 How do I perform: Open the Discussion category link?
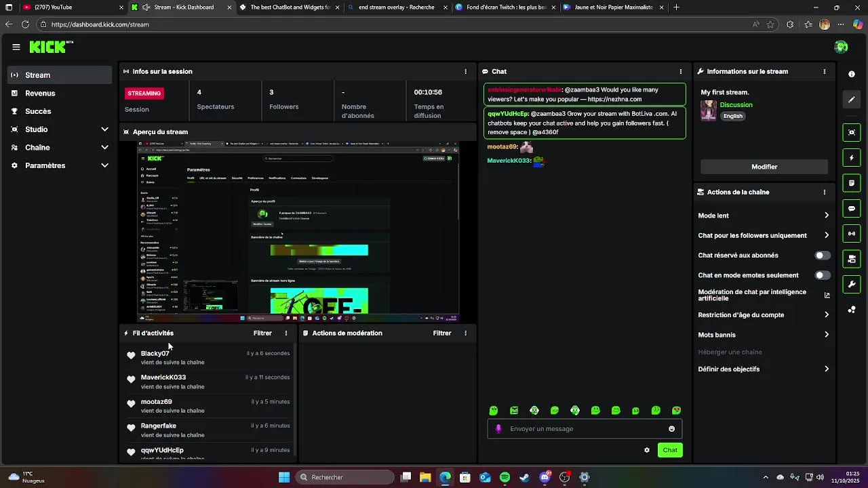736,105
